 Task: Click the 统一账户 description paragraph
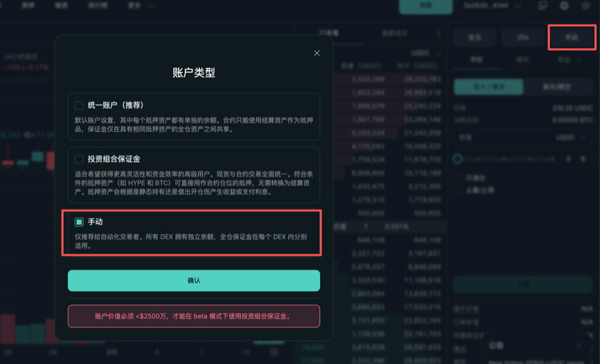[193, 125]
